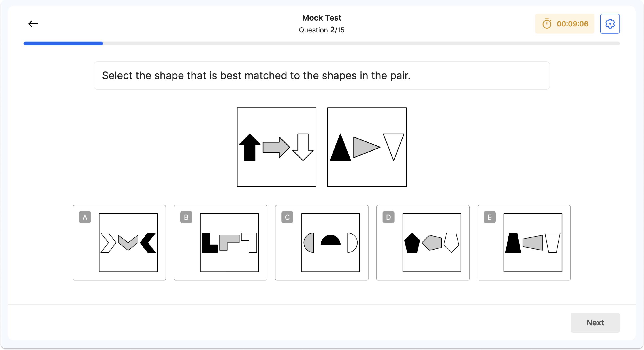Click the Mock Test title
Viewport: 644px width, 350px height.
tap(322, 17)
